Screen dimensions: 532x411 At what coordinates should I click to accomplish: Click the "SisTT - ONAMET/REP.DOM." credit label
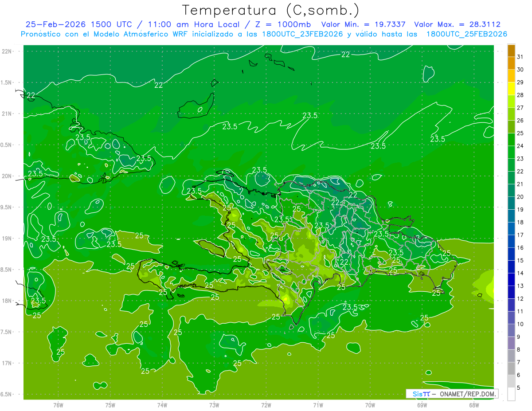pos(452,394)
